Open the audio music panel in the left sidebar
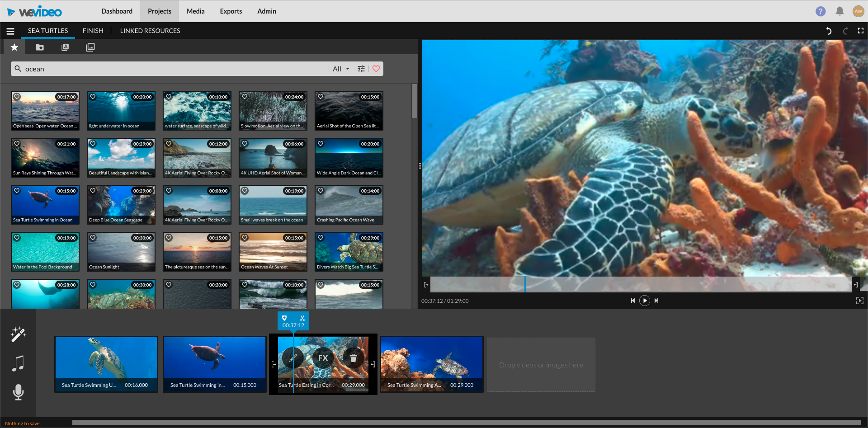This screenshot has width=868, height=428. 18,363
